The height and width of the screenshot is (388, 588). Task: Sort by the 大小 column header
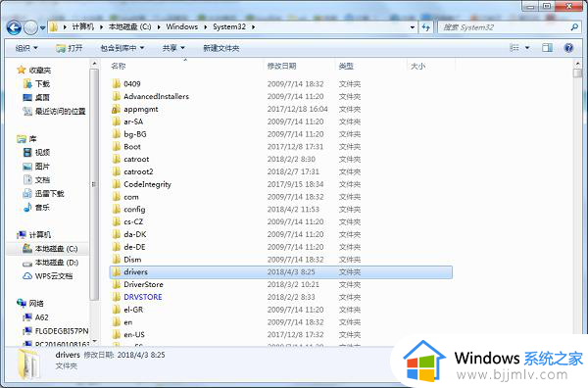(x=417, y=66)
